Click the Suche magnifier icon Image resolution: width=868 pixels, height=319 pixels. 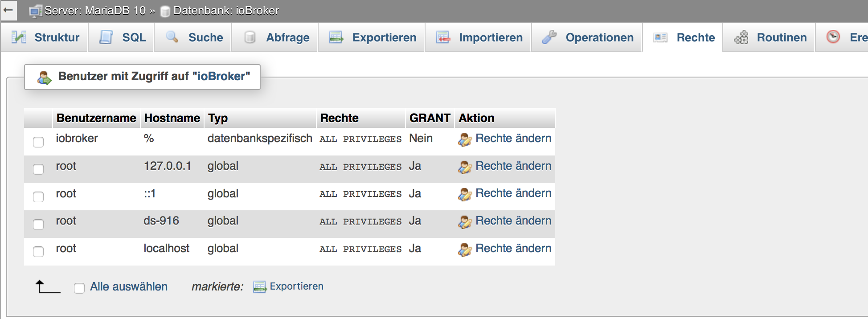click(172, 37)
